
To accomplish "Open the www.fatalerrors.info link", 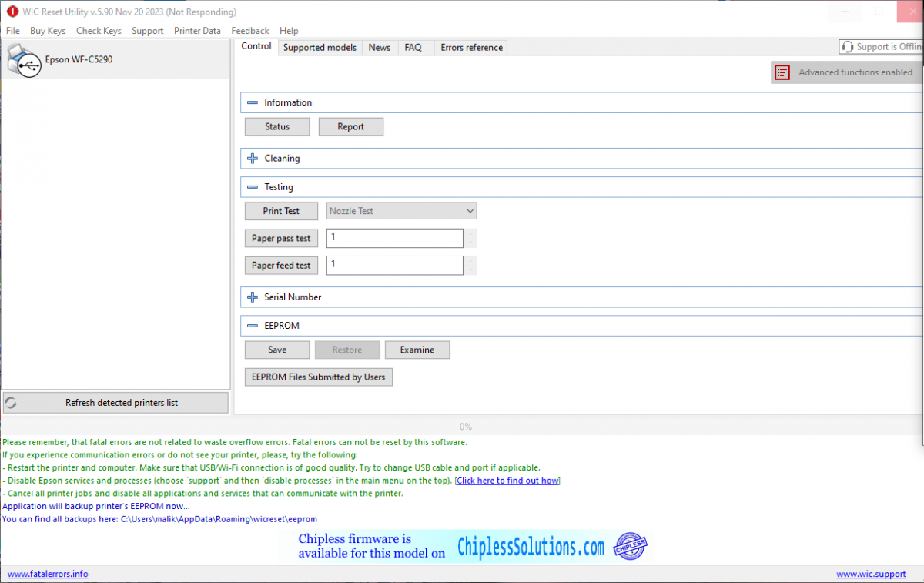I will [x=48, y=575].
